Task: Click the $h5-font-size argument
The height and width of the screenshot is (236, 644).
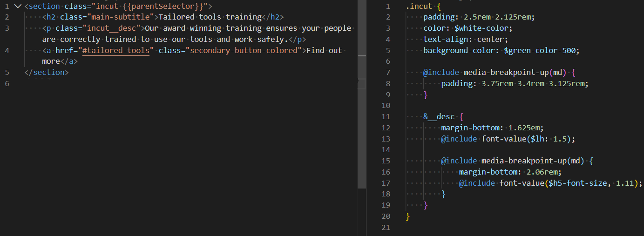Action: [x=578, y=183]
